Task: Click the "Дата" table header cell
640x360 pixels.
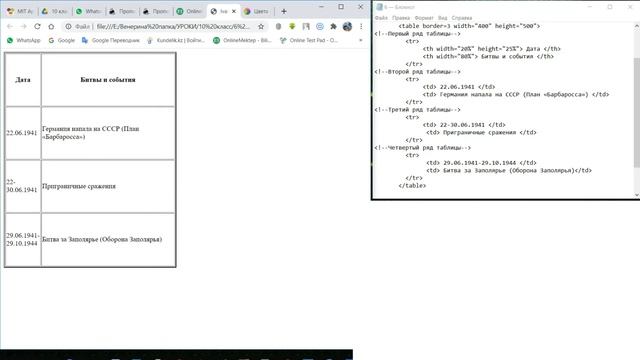Action: (x=23, y=80)
